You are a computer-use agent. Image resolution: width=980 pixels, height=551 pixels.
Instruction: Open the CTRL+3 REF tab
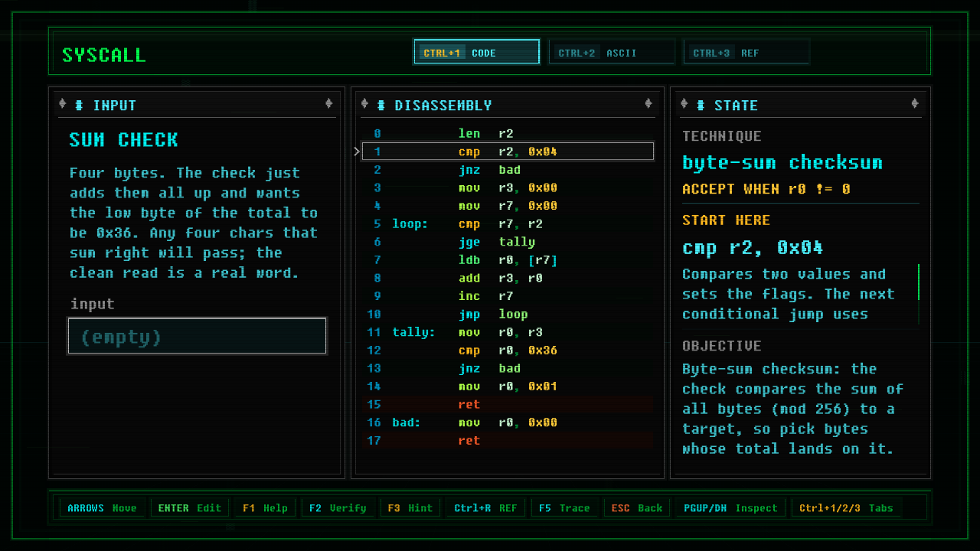click(746, 52)
